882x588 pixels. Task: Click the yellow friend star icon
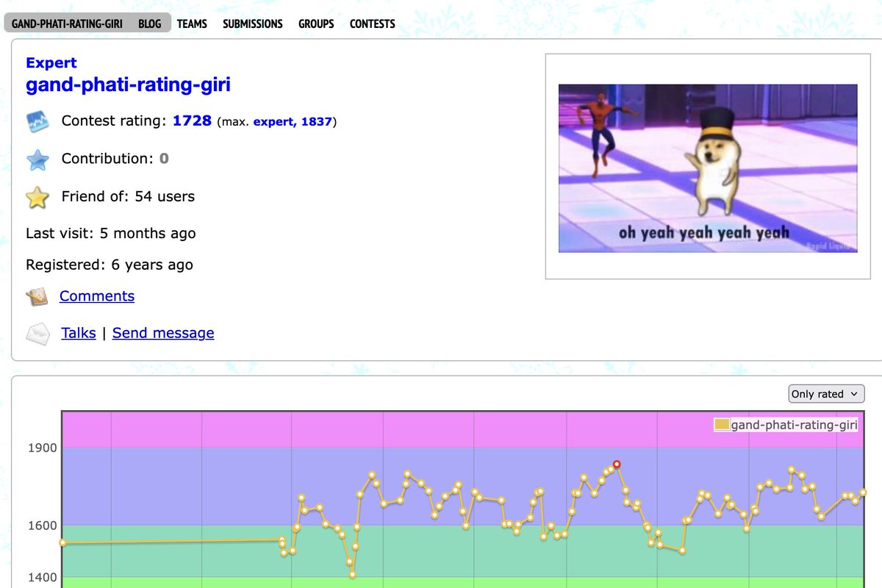pos(37,197)
